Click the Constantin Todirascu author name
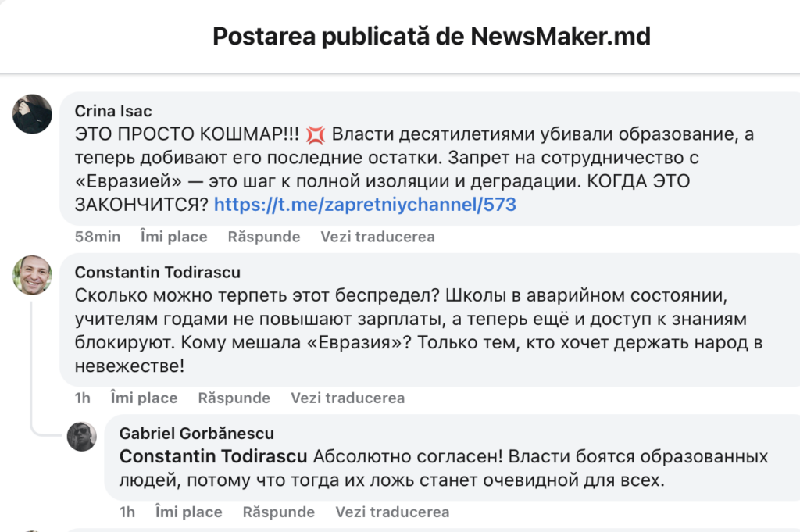800x532 pixels. click(x=158, y=272)
